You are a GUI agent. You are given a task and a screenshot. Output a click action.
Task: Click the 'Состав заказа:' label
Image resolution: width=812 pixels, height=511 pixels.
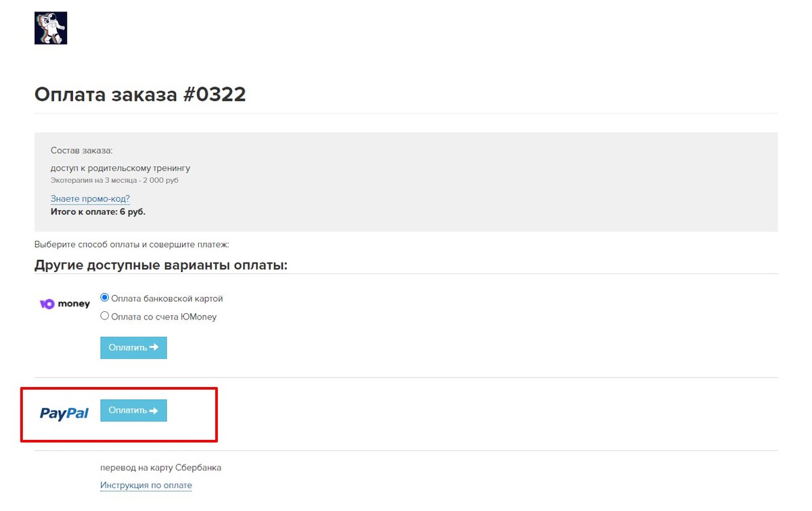point(81,150)
